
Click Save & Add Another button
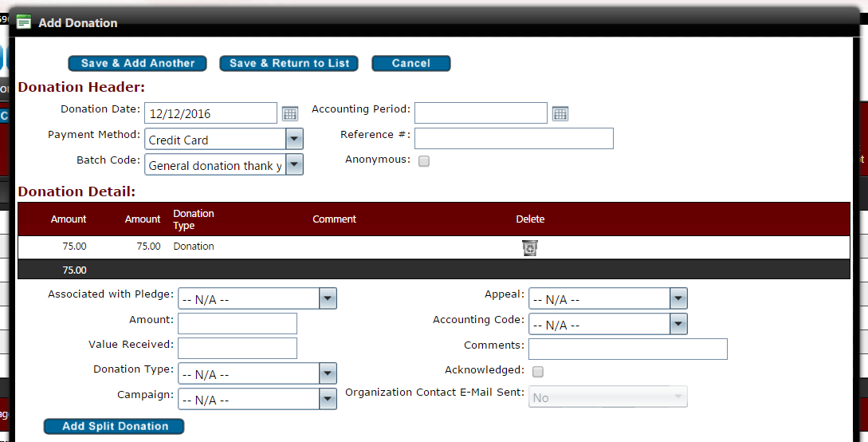(138, 63)
